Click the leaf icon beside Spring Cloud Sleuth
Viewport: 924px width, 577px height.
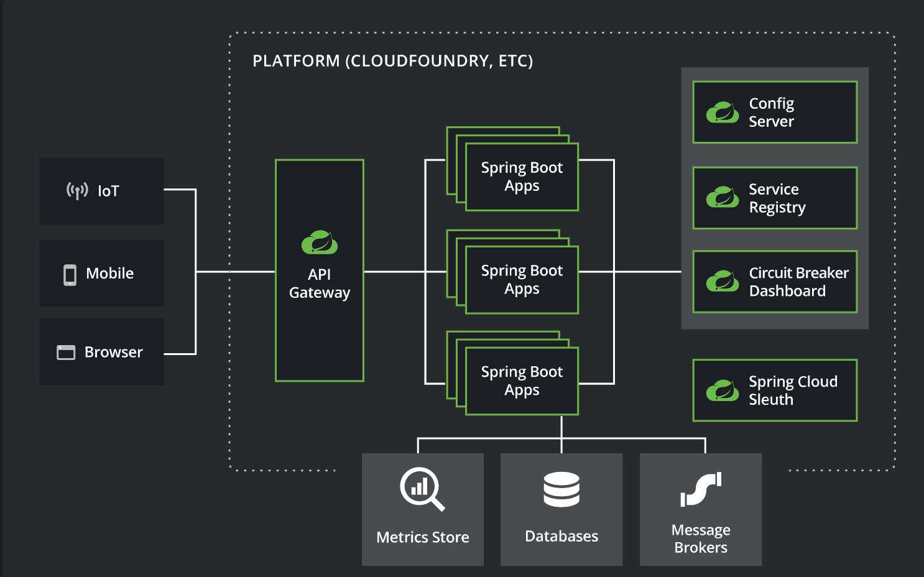pyautogui.click(x=723, y=390)
